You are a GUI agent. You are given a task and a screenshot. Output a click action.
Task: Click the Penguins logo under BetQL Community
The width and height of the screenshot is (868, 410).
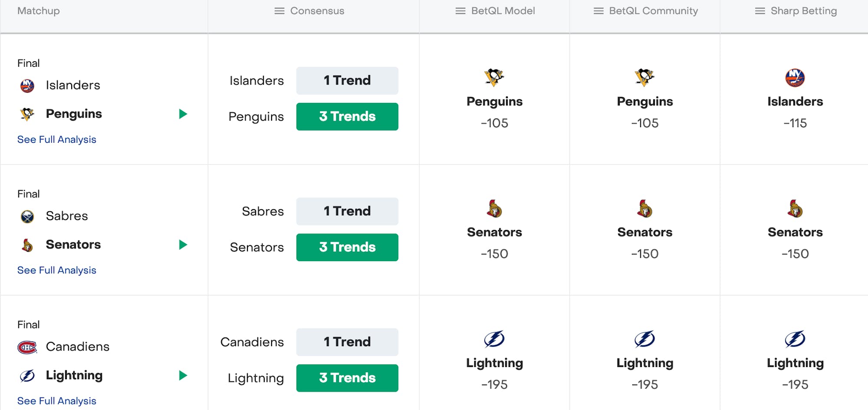click(645, 78)
